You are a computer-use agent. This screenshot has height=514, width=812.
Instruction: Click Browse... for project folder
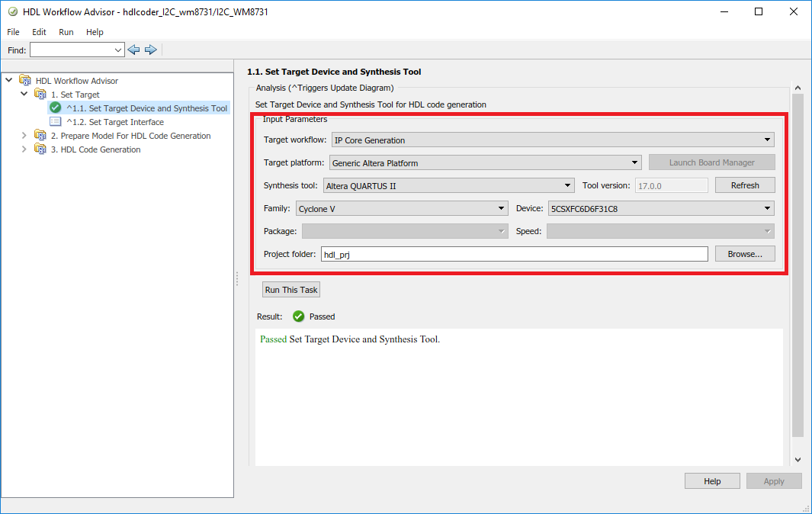click(x=745, y=254)
